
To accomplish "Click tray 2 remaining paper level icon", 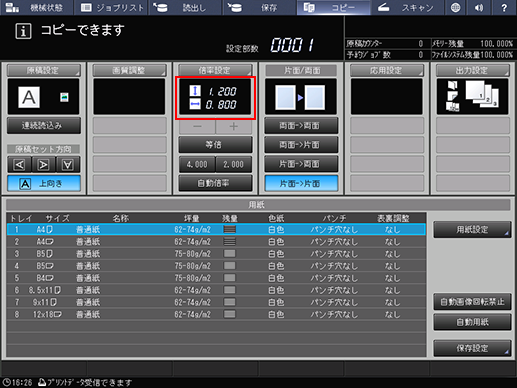I will (x=230, y=241).
